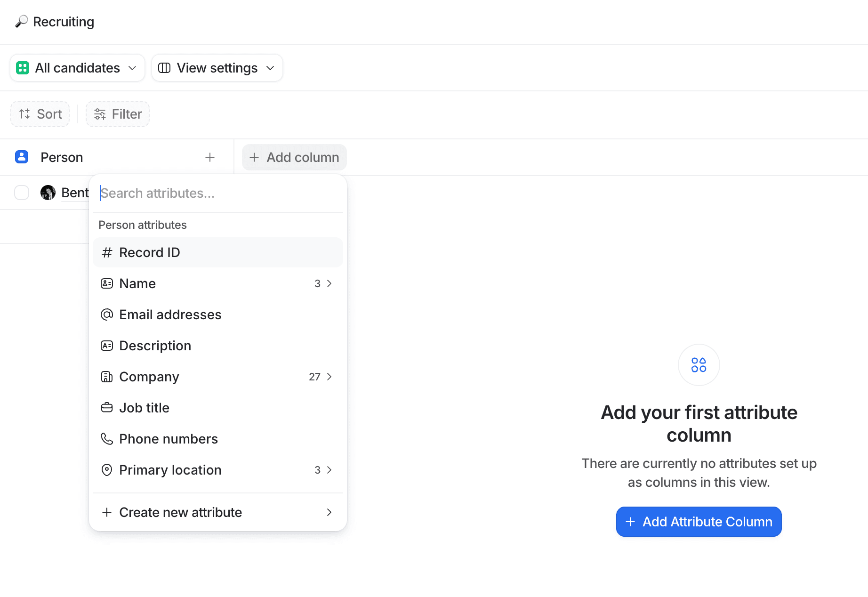Open the All candidates view switcher
The width and height of the screenshot is (868, 597).
[x=77, y=67]
